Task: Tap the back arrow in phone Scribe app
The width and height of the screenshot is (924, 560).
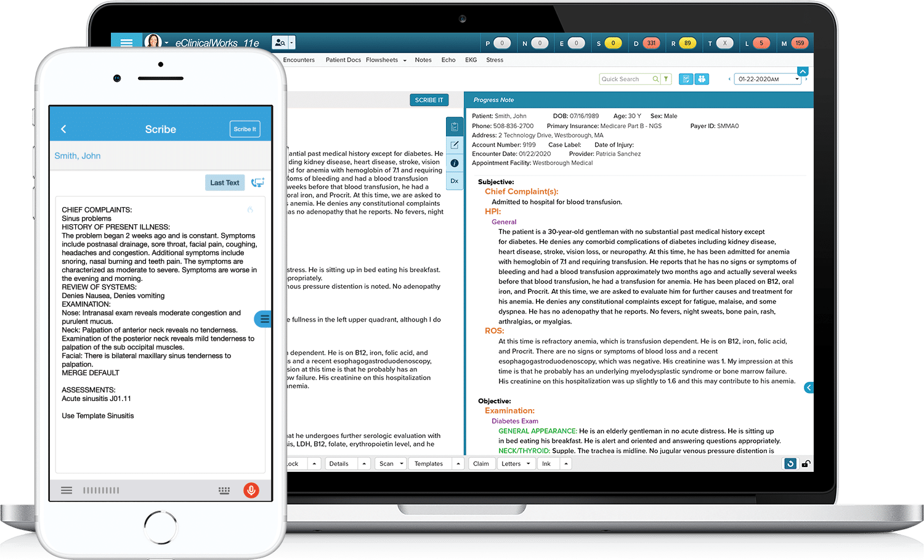Action: tap(63, 129)
